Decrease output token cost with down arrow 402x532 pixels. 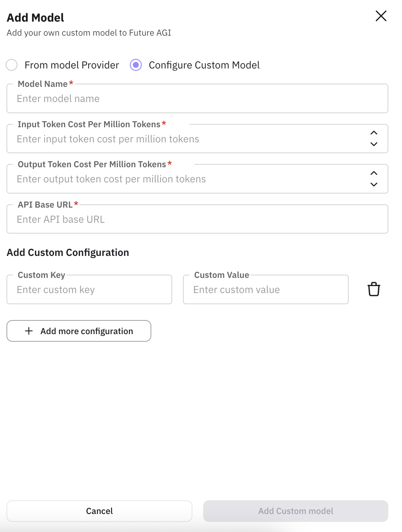point(374,185)
